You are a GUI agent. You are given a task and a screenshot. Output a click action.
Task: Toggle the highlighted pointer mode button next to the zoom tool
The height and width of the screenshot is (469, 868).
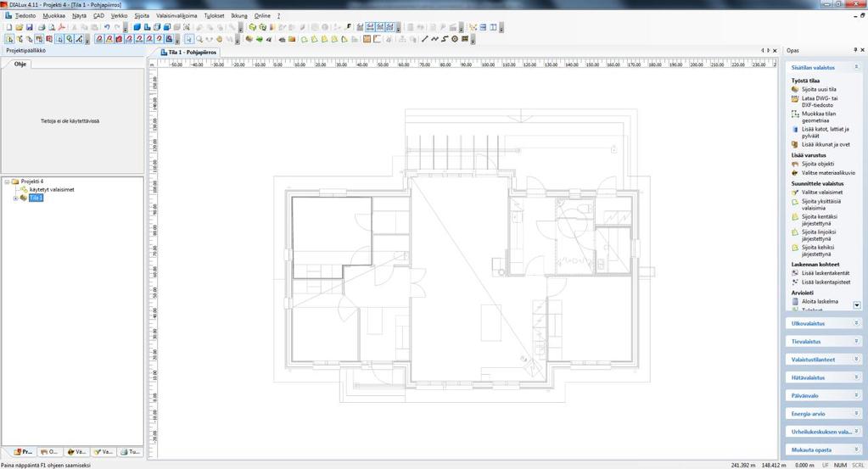coord(189,39)
